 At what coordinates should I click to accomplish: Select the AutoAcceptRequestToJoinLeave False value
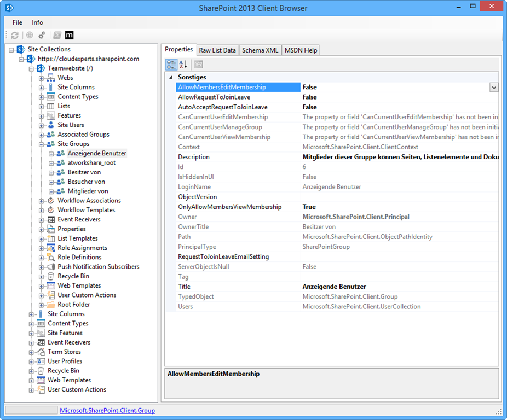(x=309, y=107)
